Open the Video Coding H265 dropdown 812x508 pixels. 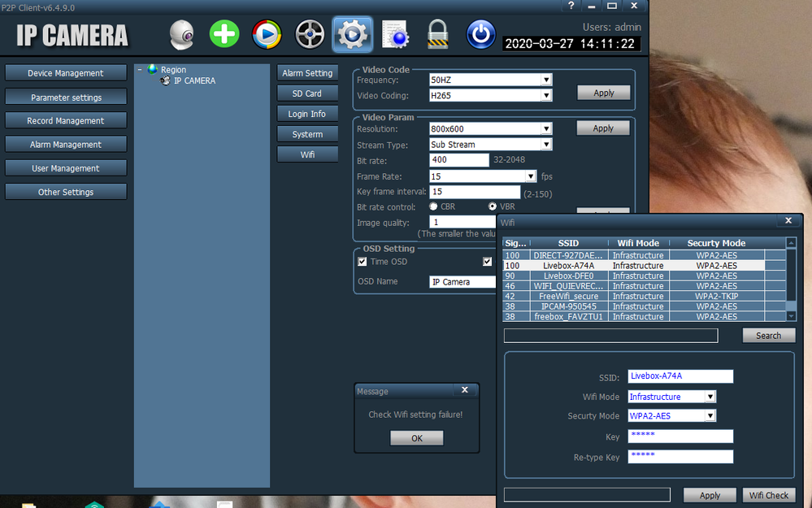tap(546, 96)
